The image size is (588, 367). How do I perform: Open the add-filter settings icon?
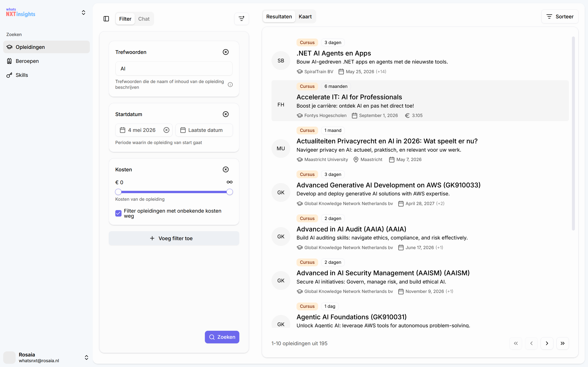pyautogui.click(x=242, y=19)
